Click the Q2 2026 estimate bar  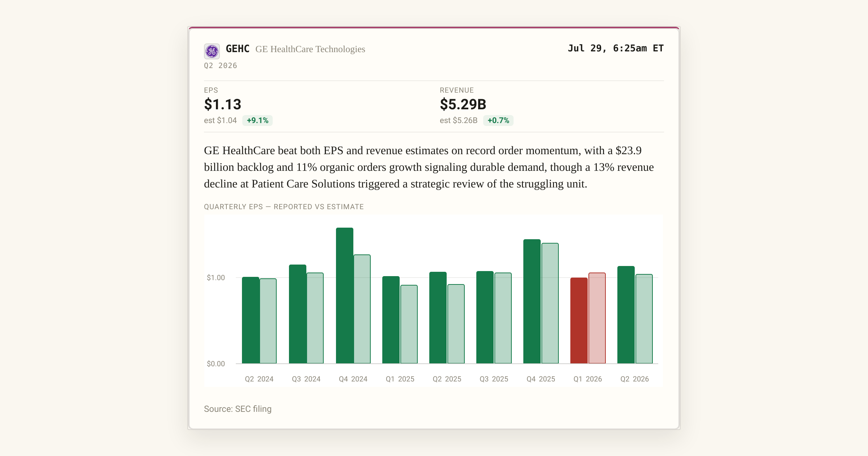pos(644,319)
